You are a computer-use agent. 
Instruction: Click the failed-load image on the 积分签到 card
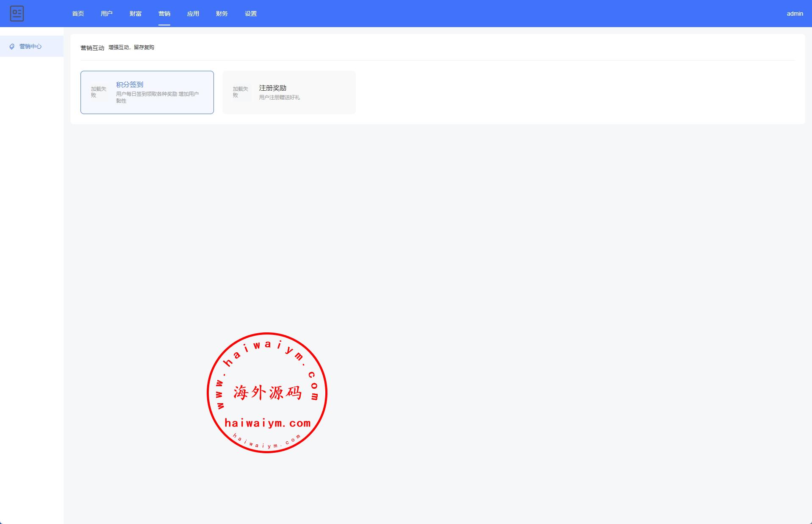tap(99, 92)
